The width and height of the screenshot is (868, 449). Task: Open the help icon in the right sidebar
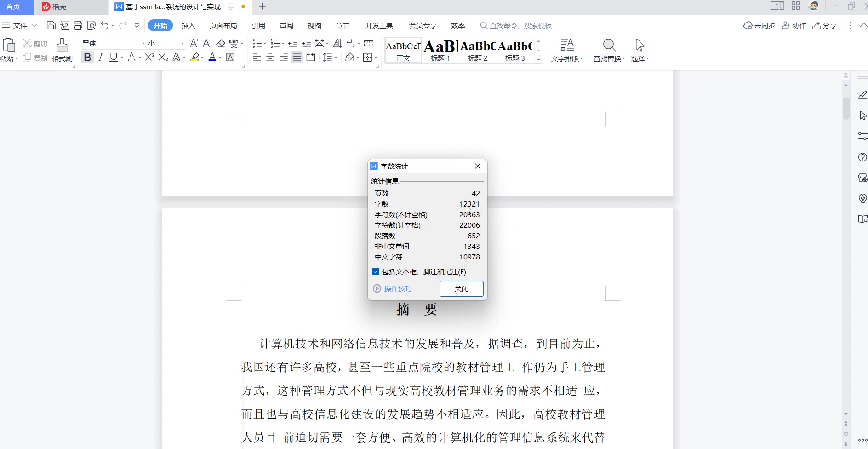click(862, 157)
